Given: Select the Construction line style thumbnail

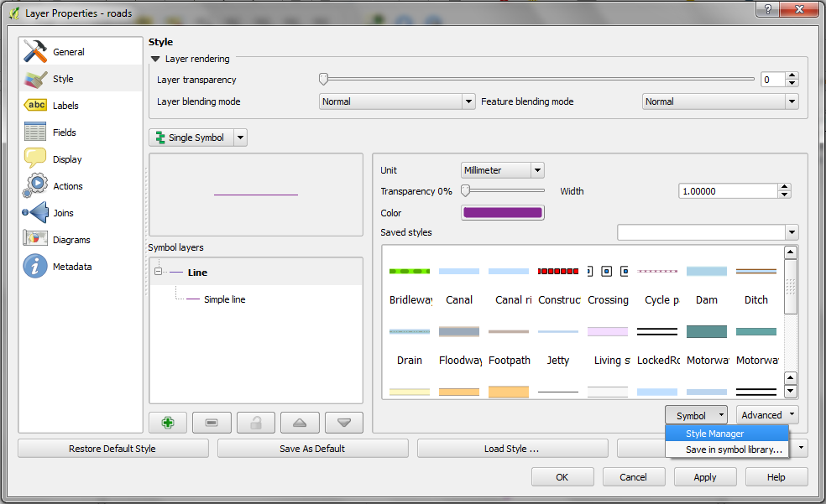Looking at the screenshot, I should (x=558, y=284).
